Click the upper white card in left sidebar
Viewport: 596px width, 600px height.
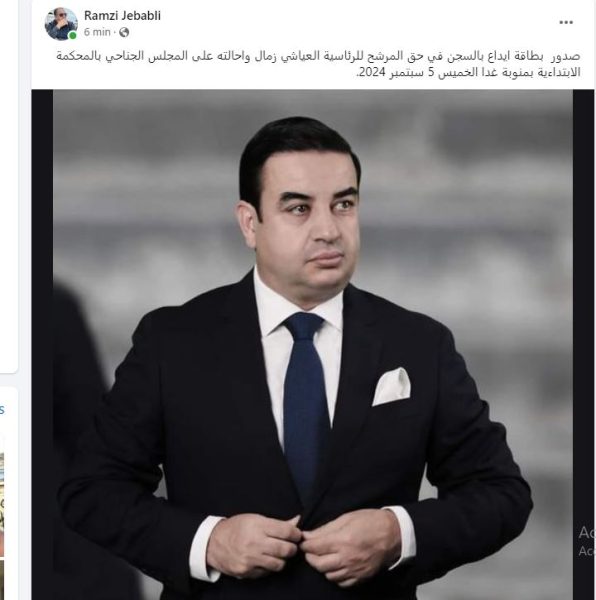click(9, 186)
